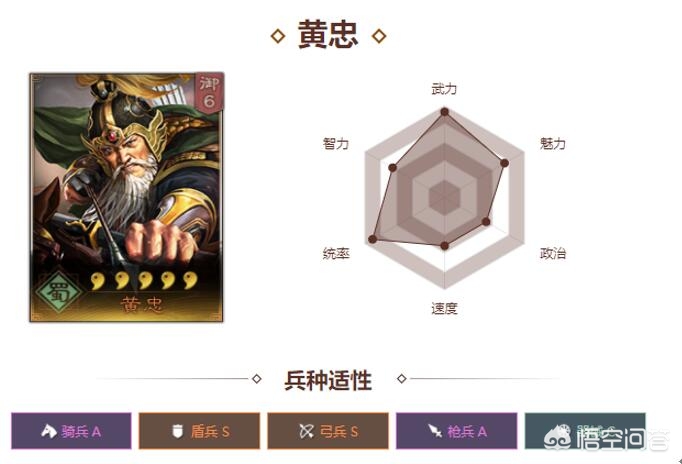
Task: Select the 枪兵 A aptitude button
Action: point(457,431)
